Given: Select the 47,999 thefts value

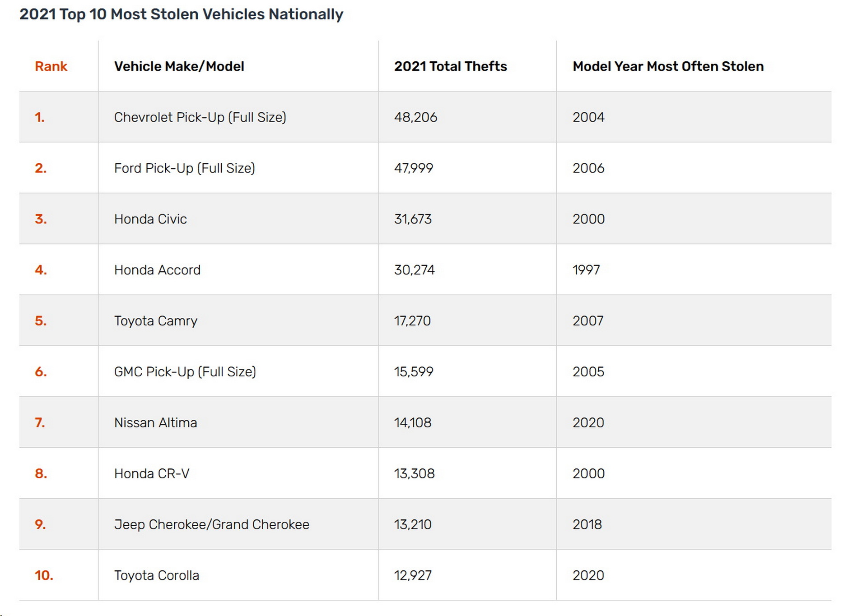Looking at the screenshot, I should 413,168.
